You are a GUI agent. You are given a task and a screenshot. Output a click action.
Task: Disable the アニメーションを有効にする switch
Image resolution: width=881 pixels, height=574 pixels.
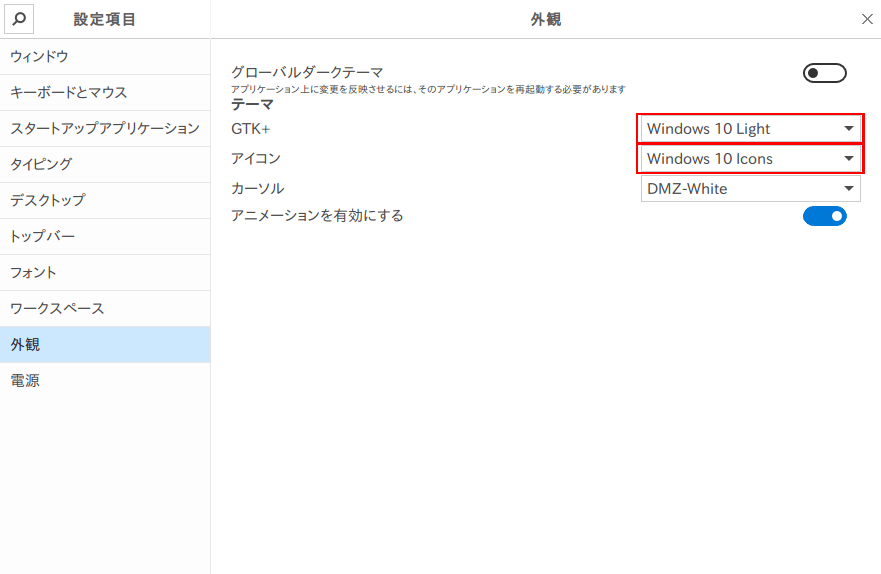(x=824, y=216)
